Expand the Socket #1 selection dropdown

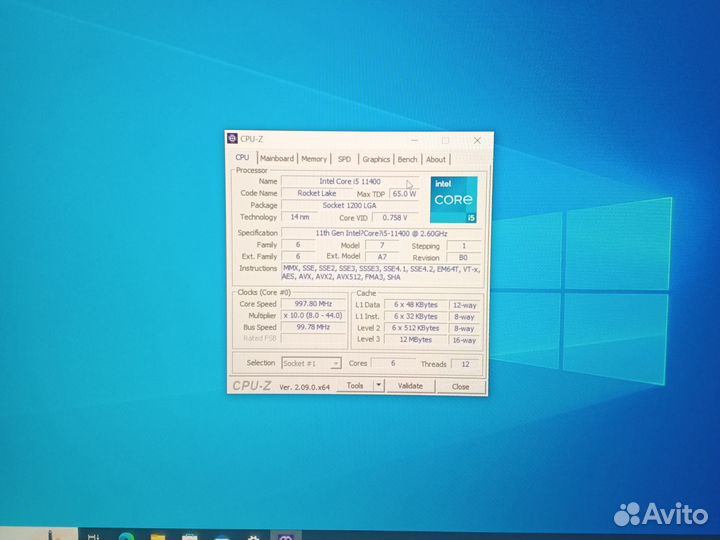[335, 363]
